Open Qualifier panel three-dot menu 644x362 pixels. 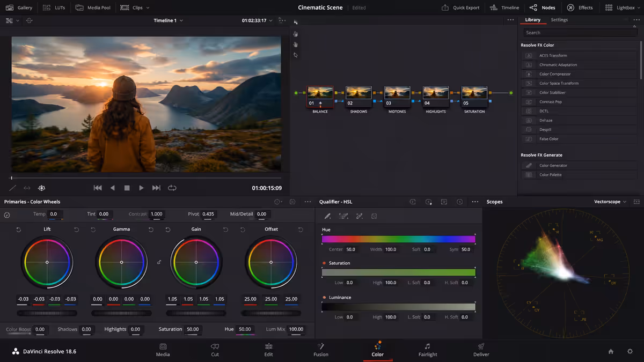tap(475, 202)
